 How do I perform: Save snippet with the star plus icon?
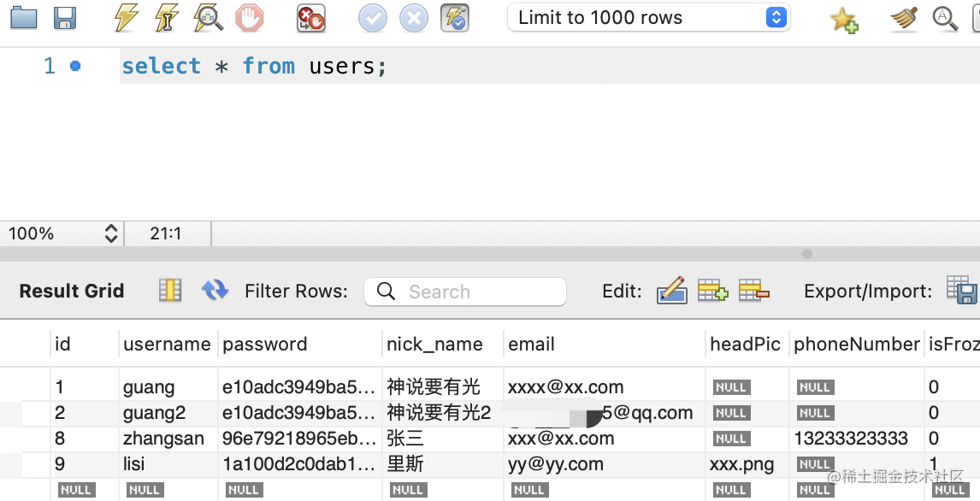click(843, 19)
